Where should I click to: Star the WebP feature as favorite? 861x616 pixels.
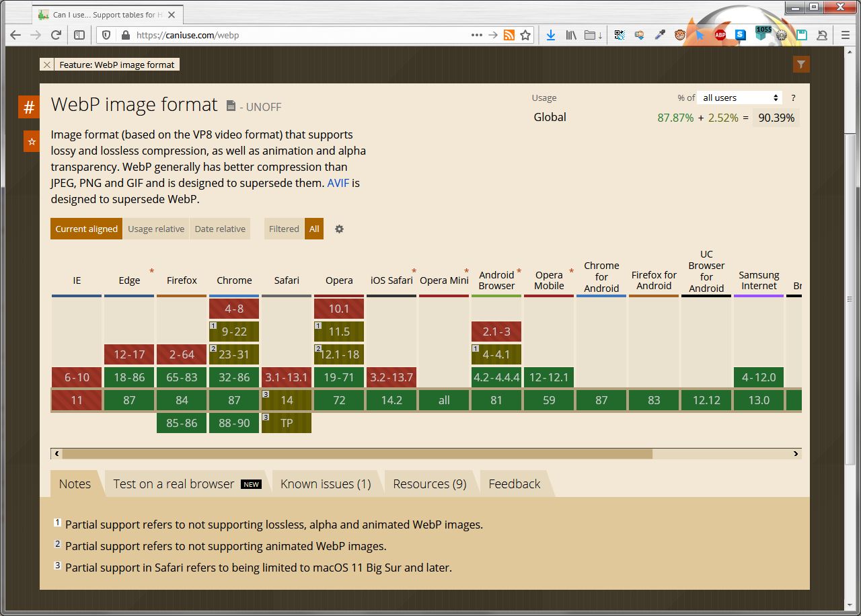[31, 142]
